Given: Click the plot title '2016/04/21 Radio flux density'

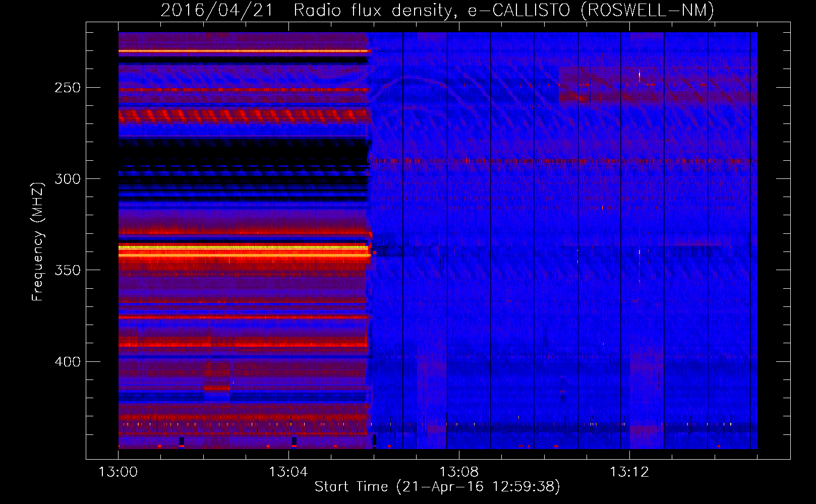Looking at the screenshot, I should pyautogui.click(x=309, y=10).
